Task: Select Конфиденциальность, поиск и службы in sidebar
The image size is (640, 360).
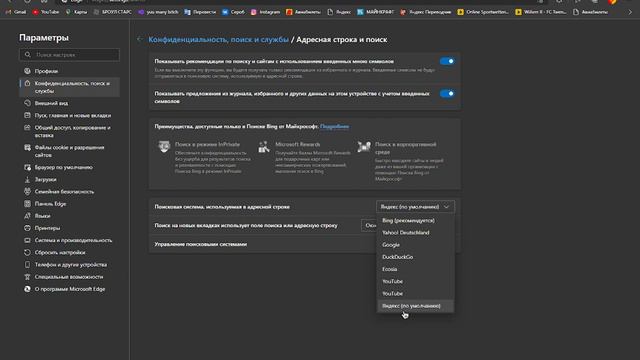Action: click(69, 87)
